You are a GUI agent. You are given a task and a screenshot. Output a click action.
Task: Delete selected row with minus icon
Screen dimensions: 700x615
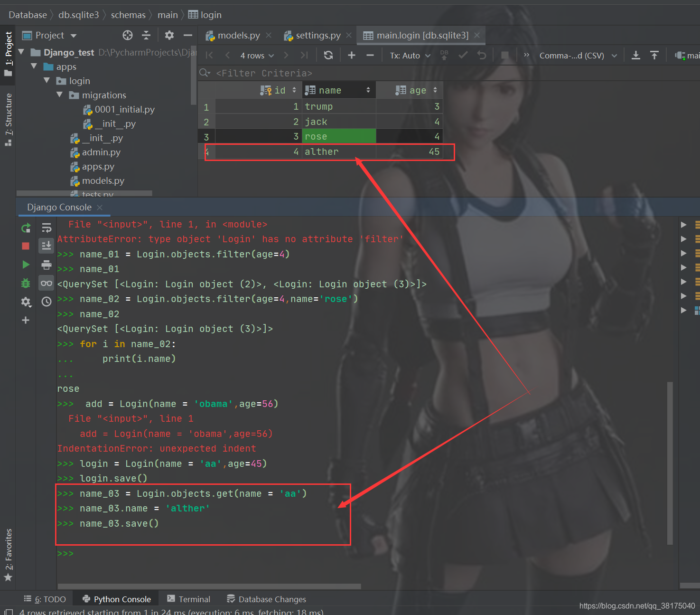pyautogui.click(x=370, y=56)
